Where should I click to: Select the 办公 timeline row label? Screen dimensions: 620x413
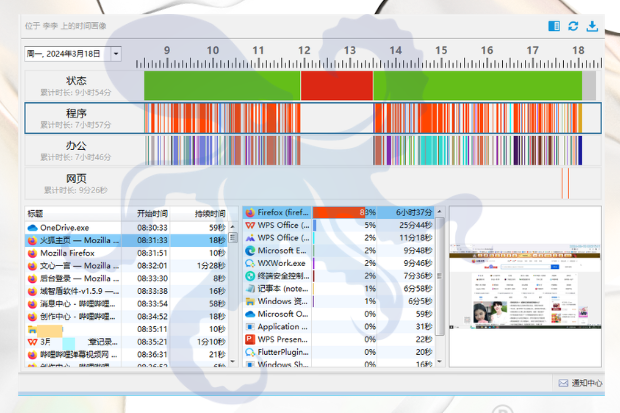[x=76, y=150]
